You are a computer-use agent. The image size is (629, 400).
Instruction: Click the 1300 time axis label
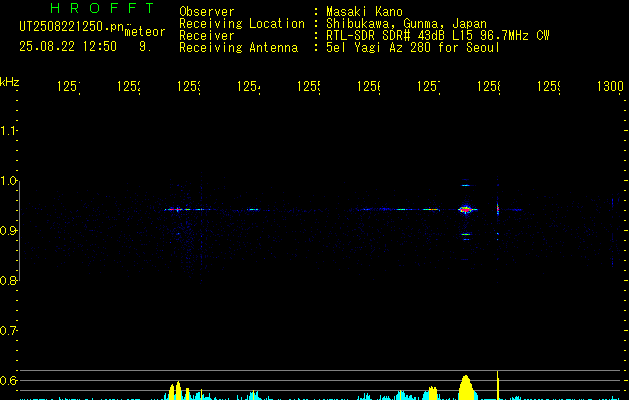(610, 86)
